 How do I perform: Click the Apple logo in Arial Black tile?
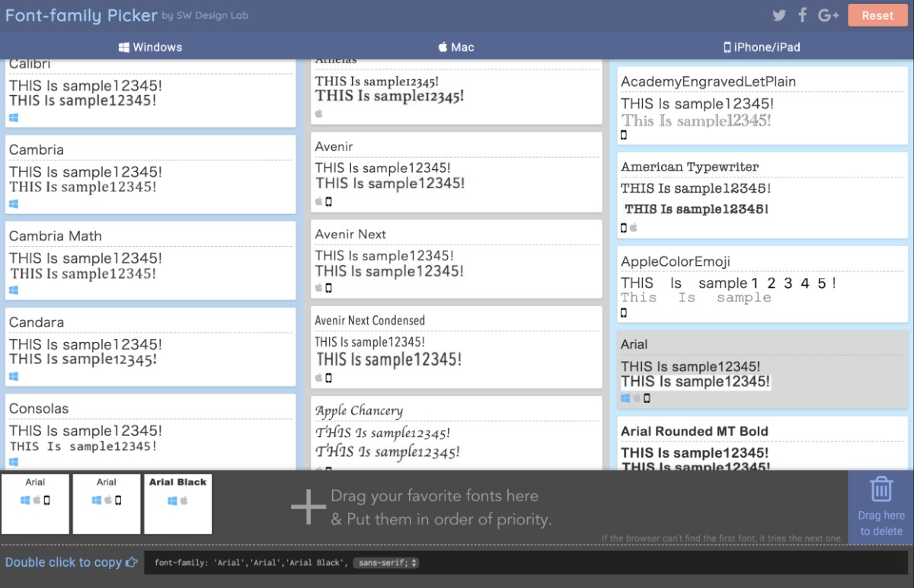(184, 500)
